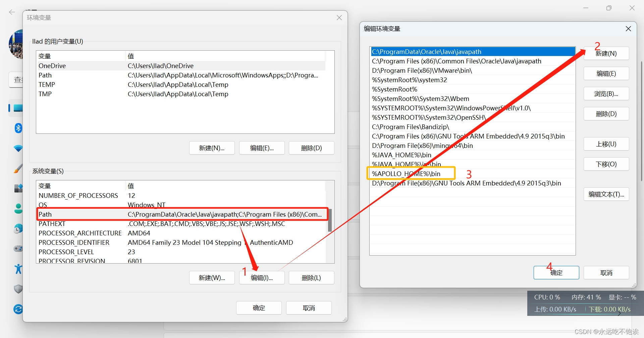Click 编辑文本(T)... to edit as text

pos(606,194)
